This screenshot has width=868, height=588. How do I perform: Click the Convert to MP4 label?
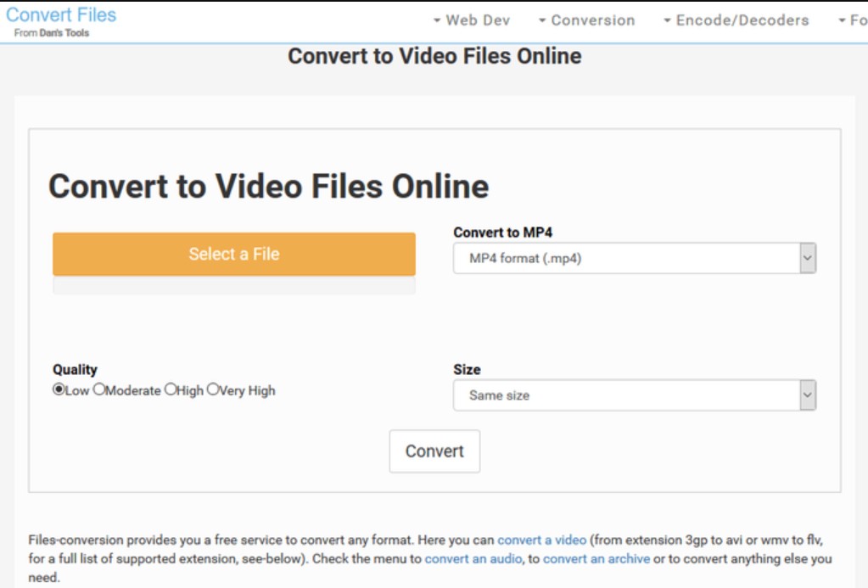click(502, 232)
